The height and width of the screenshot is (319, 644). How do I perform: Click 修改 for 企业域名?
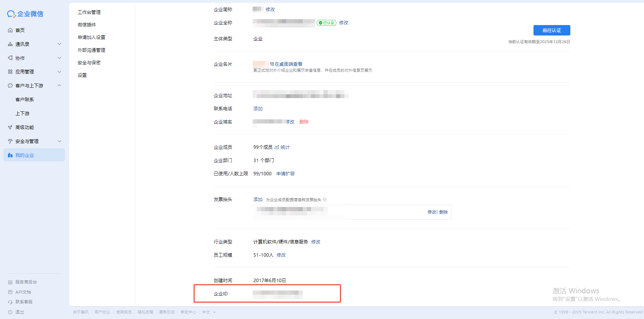[x=290, y=122]
